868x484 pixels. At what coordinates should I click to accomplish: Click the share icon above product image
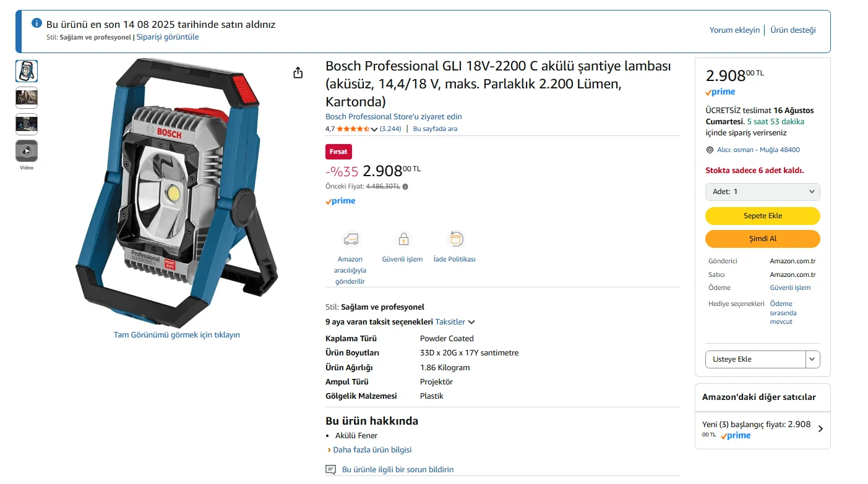(x=298, y=73)
